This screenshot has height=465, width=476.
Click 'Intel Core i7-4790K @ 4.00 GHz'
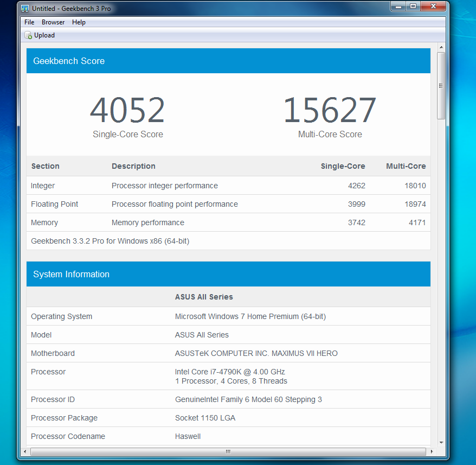click(230, 372)
